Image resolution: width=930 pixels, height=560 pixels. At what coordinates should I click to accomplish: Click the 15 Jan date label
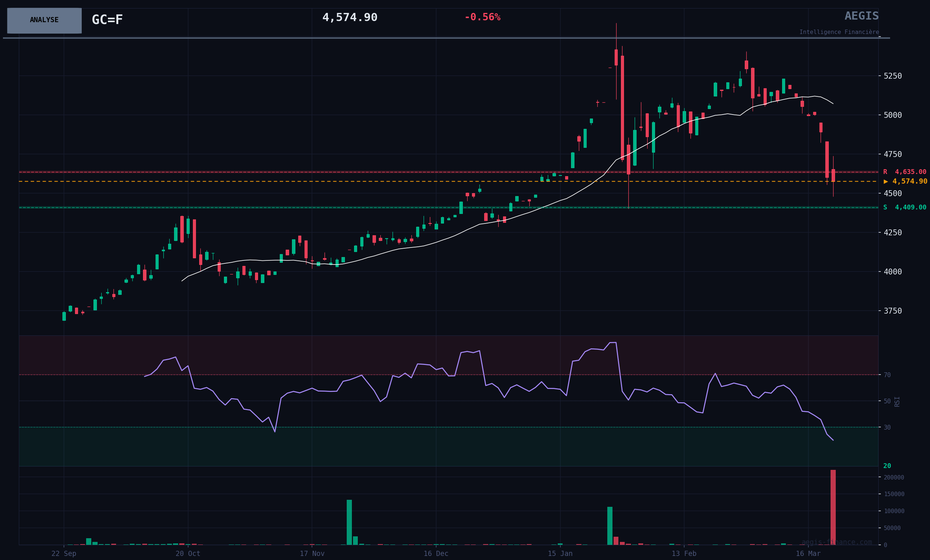tap(560, 554)
